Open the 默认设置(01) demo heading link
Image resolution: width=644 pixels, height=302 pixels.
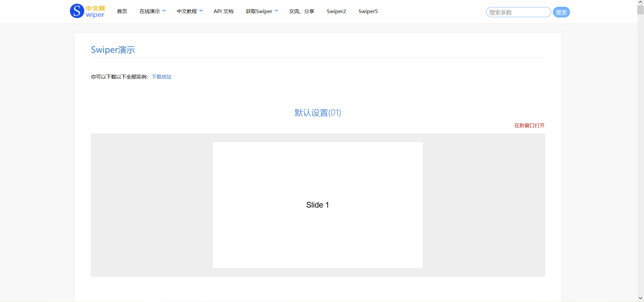click(318, 113)
